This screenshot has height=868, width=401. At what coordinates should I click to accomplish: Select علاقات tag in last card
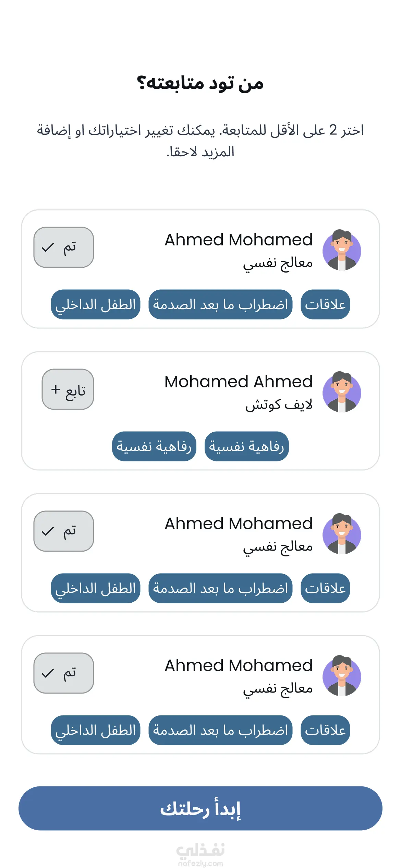pyautogui.click(x=325, y=730)
